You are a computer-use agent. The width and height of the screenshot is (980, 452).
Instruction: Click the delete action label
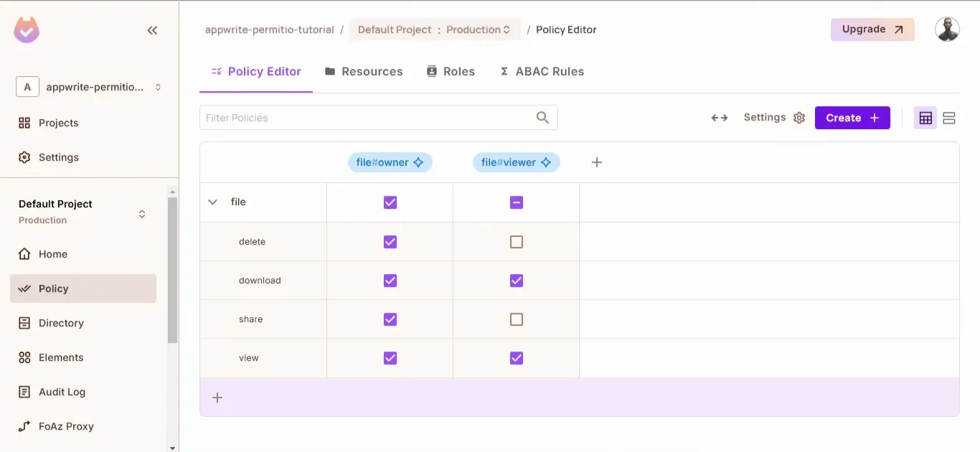[252, 242]
